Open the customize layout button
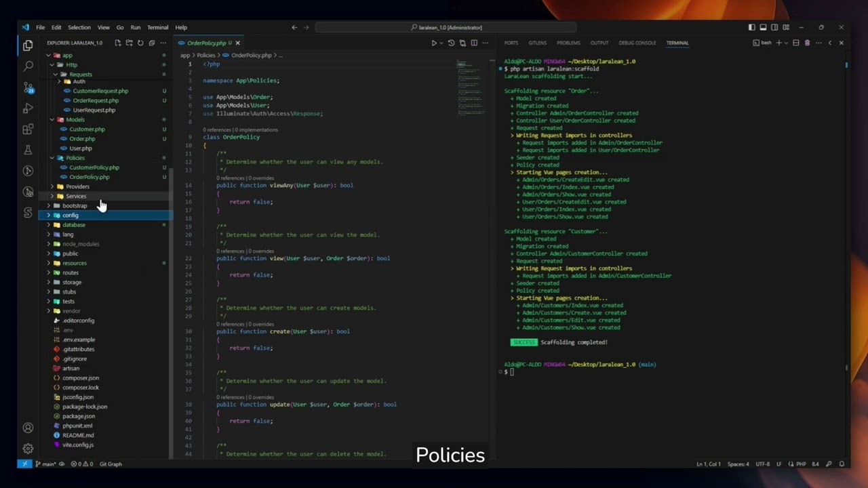 (x=785, y=28)
